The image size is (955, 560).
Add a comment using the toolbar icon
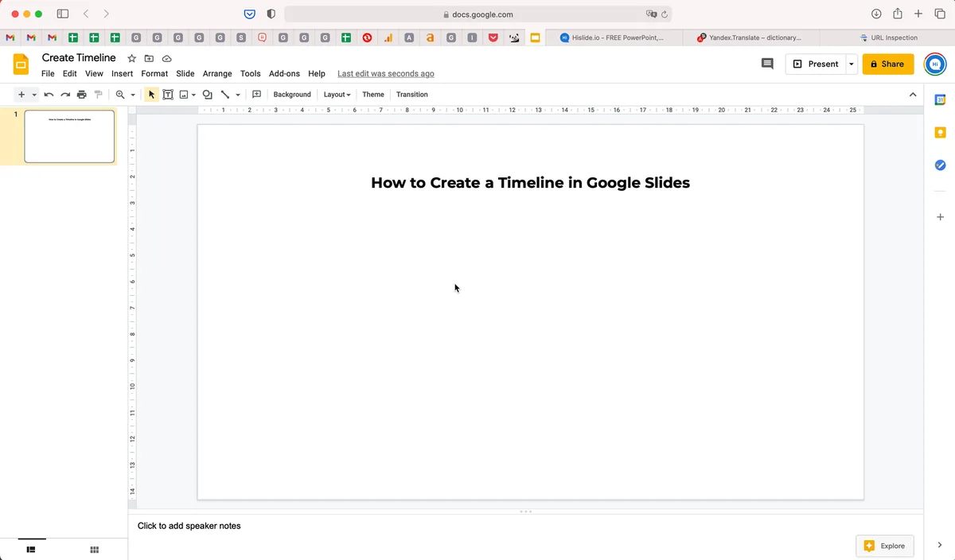pos(256,95)
